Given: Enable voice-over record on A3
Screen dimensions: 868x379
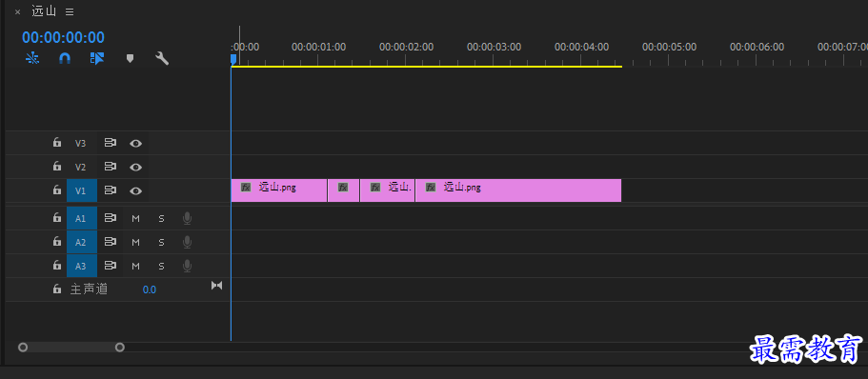Looking at the screenshot, I should 187,266.
